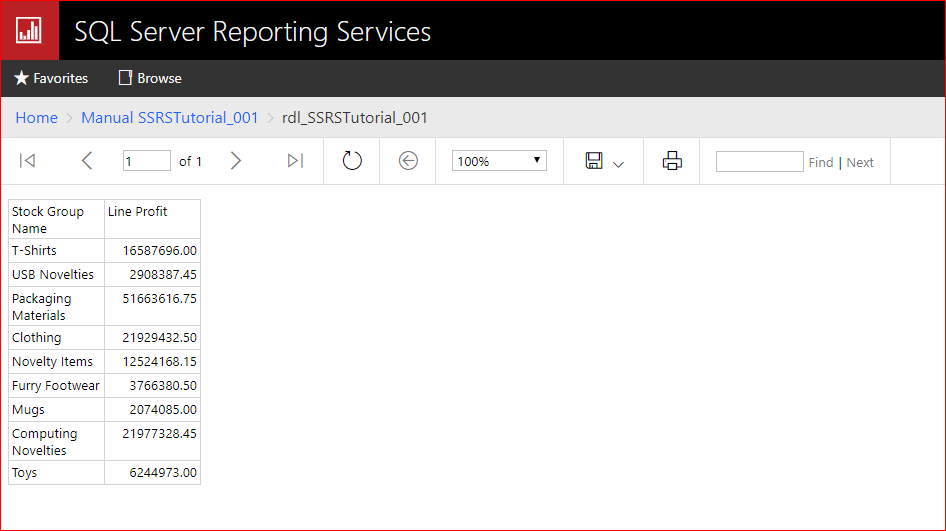The image size is (946, 531).
Task: Open the 100% zoom dropdown
Action: pyautogui.click(x=500, y=161)
